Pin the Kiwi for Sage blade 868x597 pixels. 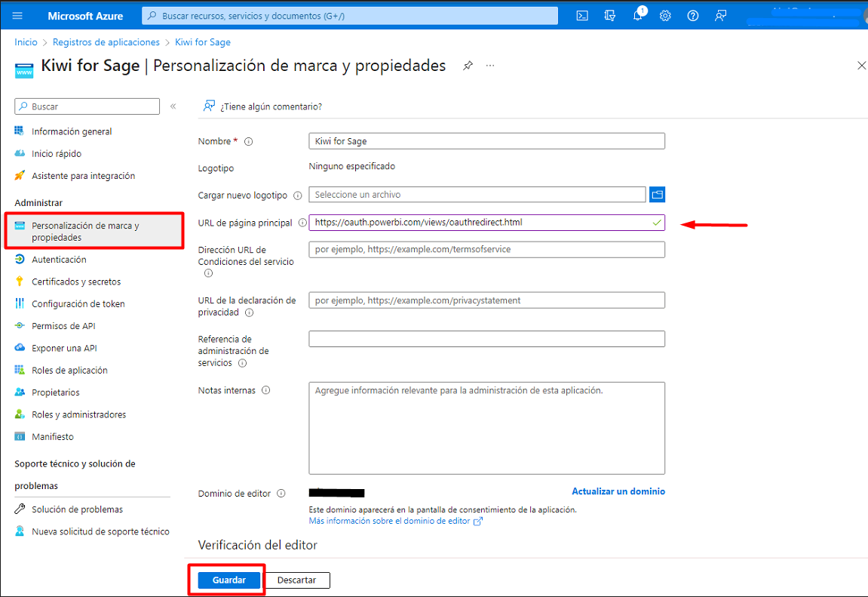pos(468,66)
